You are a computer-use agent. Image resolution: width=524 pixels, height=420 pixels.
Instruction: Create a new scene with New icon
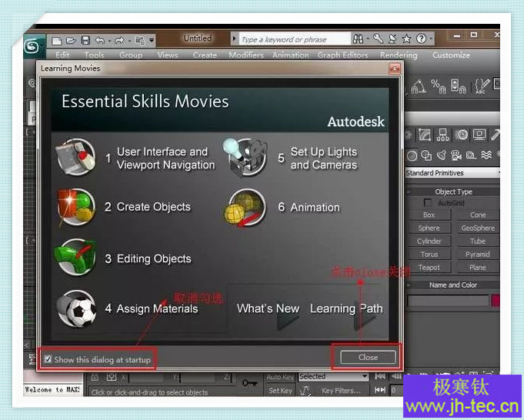pyautogui.click(x=57, y=41)
